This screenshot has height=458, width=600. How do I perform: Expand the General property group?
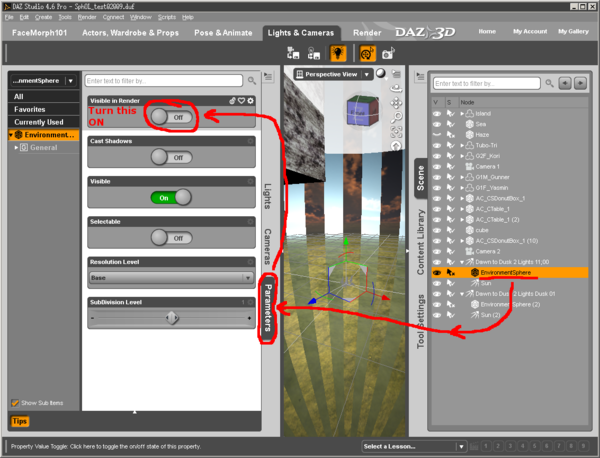(16, 147)
